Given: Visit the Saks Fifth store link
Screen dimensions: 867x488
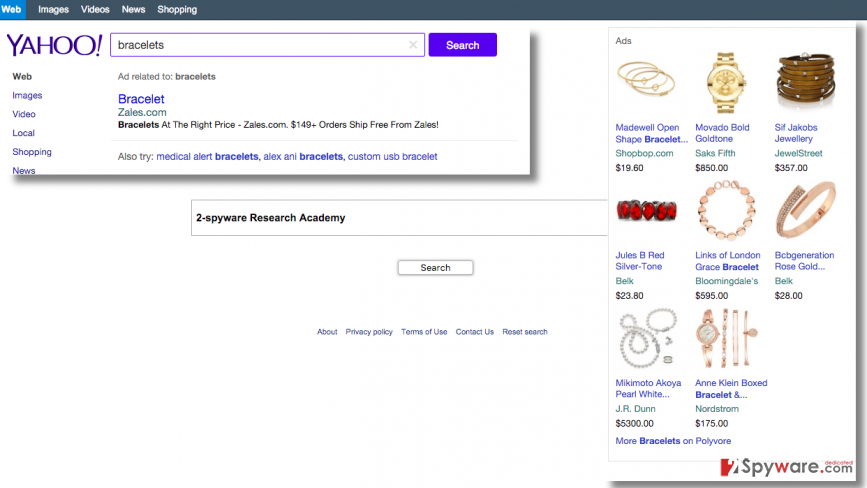Looking at the screenshot, I should (715, 153).
